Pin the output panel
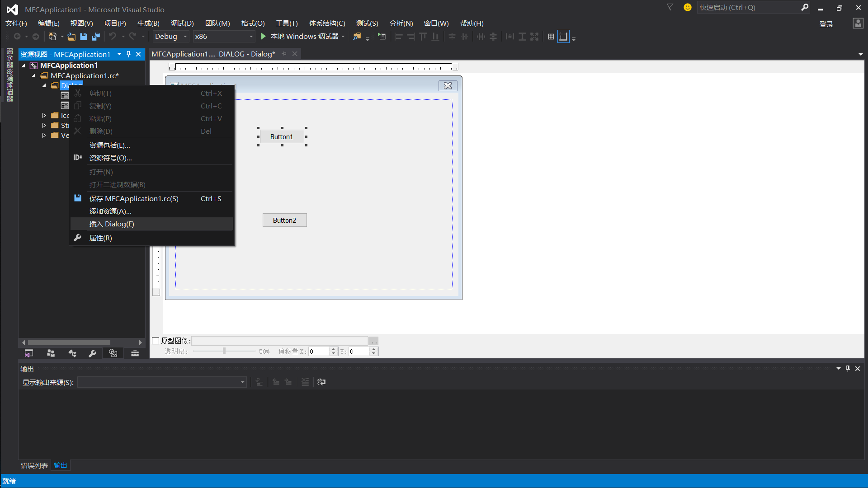The image size is (868, 488). (x=848, y=369)
